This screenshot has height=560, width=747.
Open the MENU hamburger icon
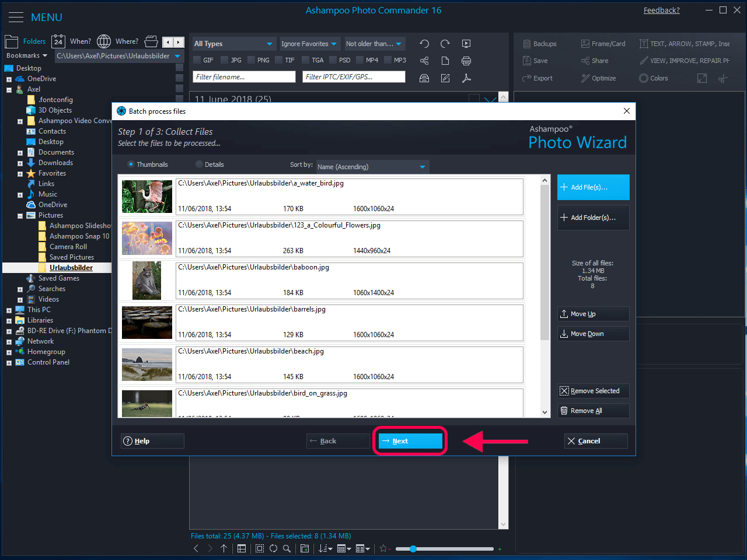tap(16, 17)
